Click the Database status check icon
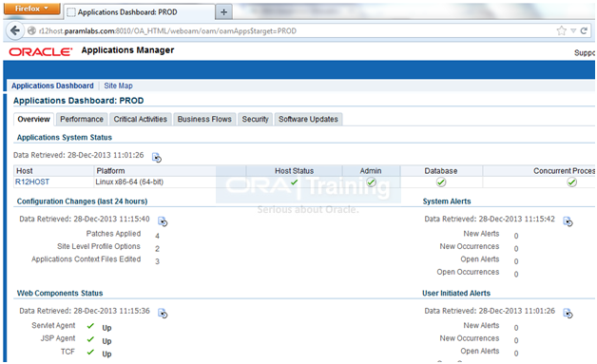Image resolution: width=597 pixels, height=364 pixels. point(441,182)
